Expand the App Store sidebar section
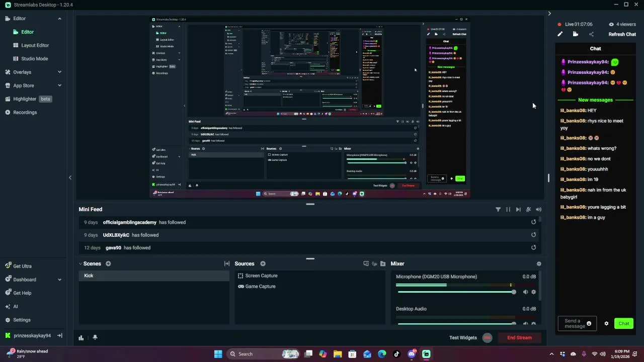 (x=59, y=85)
